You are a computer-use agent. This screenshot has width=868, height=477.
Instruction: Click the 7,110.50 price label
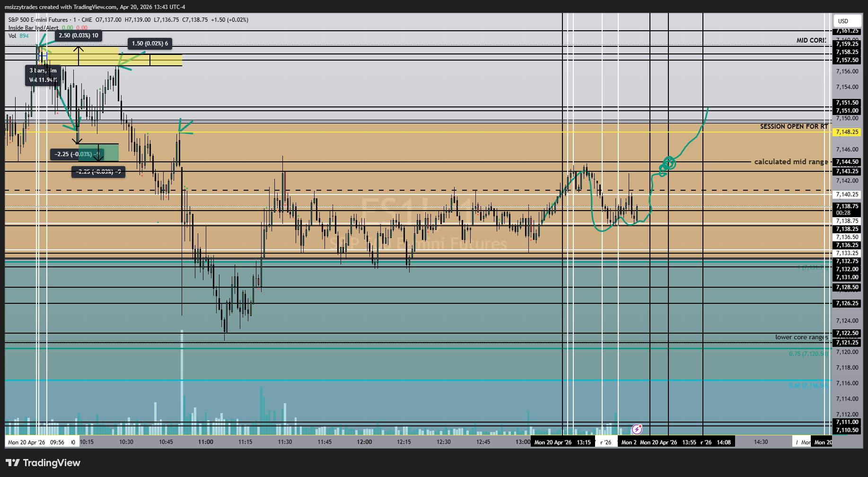tap(847, 430)
